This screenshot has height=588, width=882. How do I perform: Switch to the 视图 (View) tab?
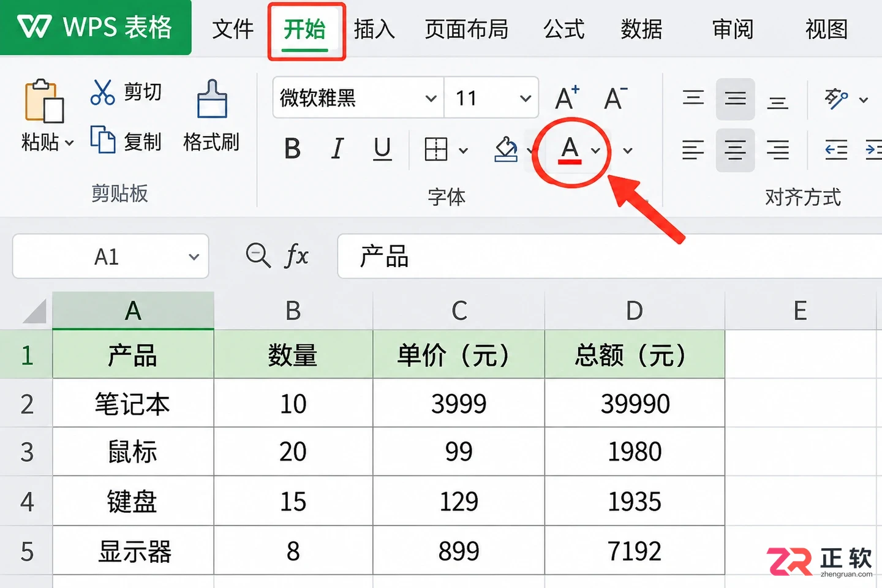(x=826, y=29)
